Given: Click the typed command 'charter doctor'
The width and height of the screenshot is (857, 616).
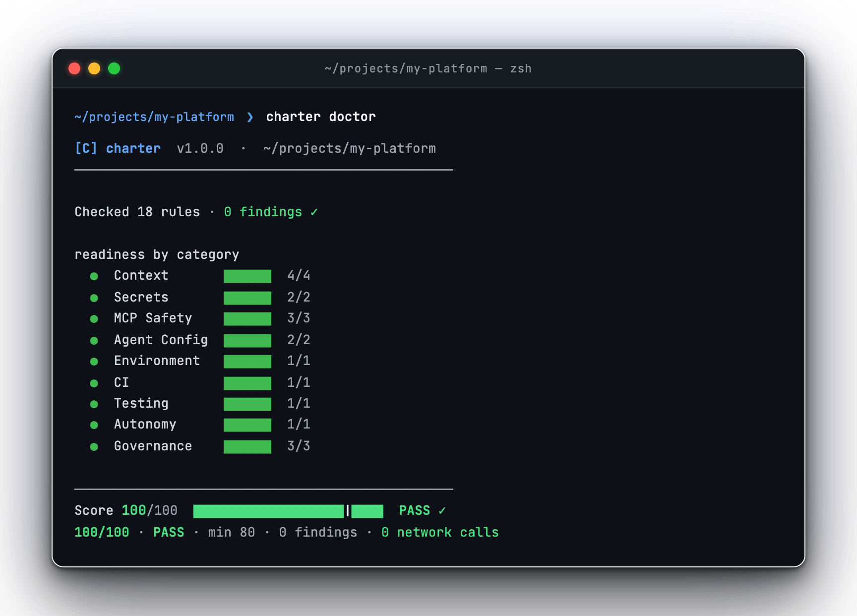Looking at the screenshot, I should pos(321,117).
